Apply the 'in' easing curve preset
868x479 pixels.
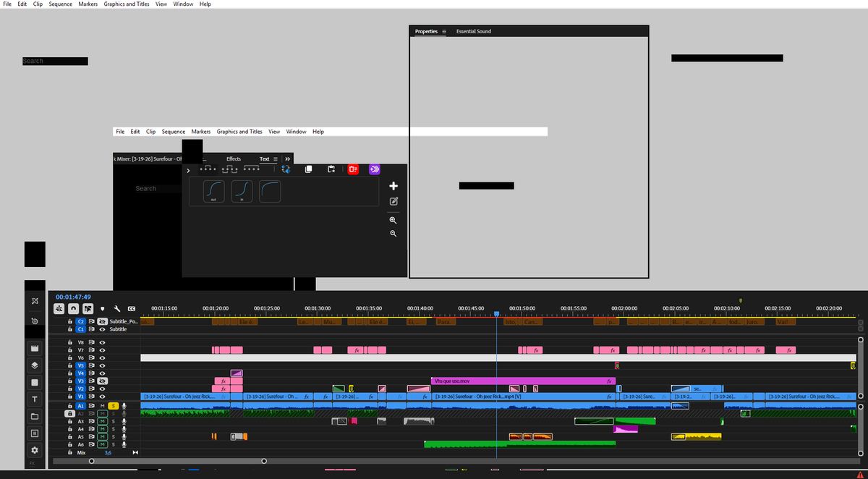coord(242,191)
